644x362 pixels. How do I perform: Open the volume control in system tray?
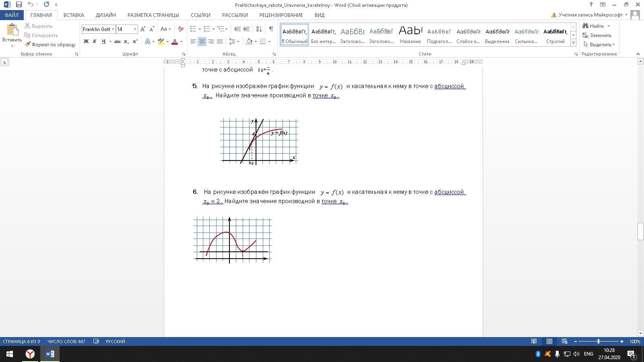(576, 354)
